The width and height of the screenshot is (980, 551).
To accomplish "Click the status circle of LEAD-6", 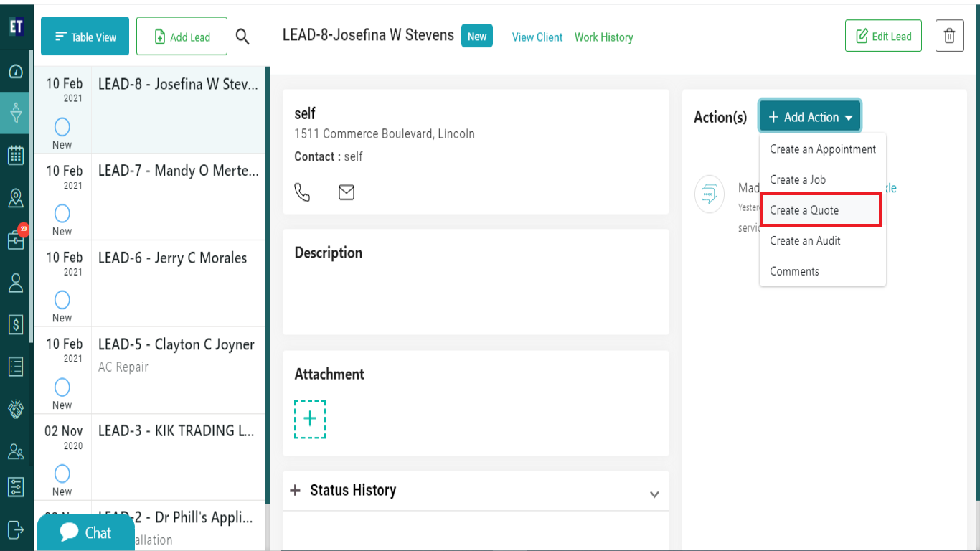I will (x=62, y=300).
